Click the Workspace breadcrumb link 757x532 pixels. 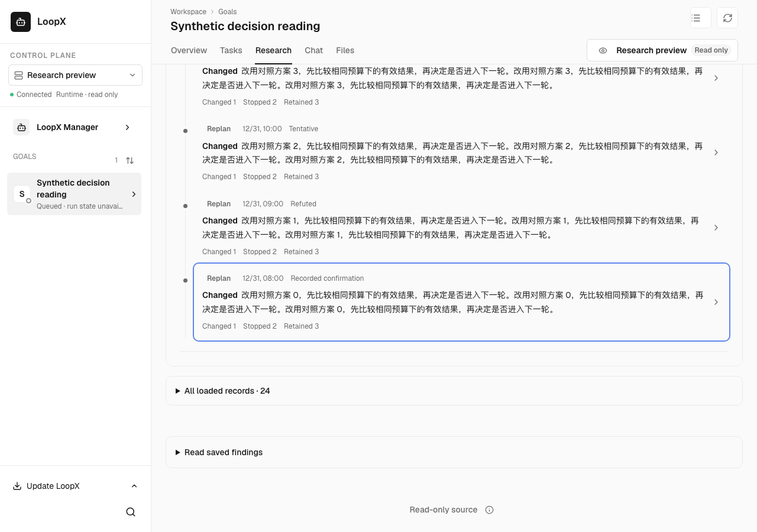click(x=188, y=11)
